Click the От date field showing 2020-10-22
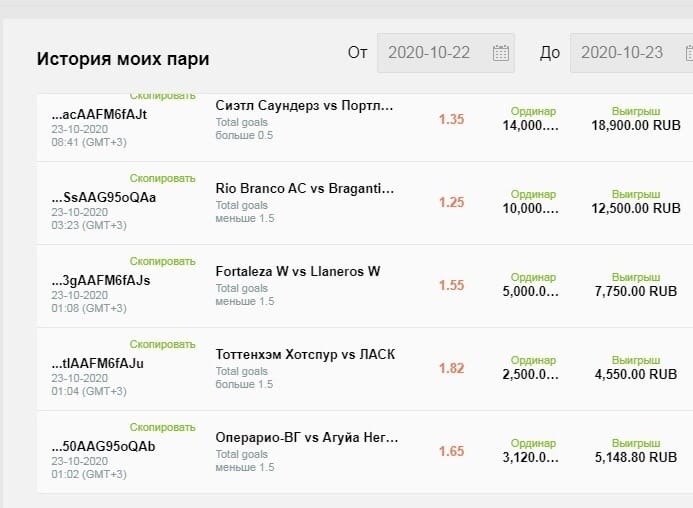The width and height of the screenshot is (693, 508). pos(446,53)
